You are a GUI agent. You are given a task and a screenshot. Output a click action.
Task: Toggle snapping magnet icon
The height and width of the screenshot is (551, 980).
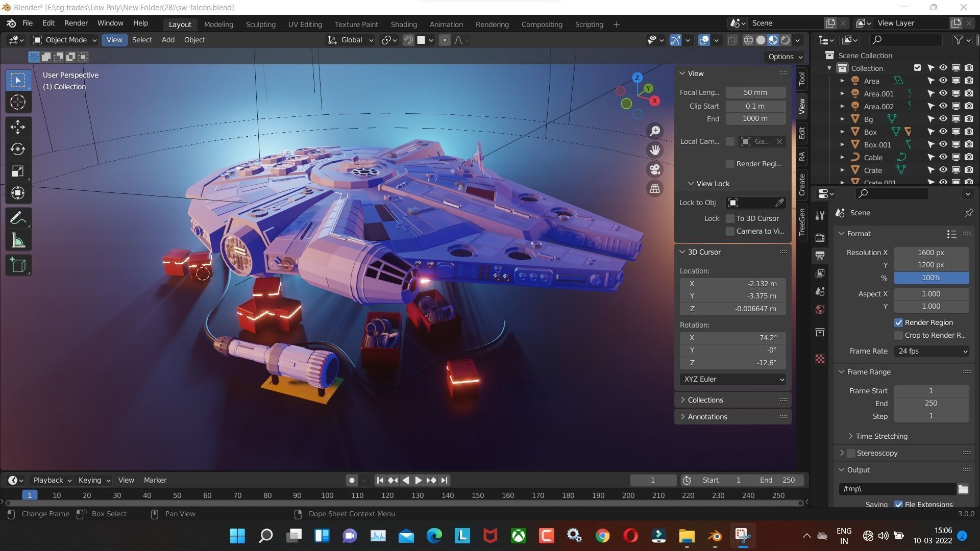(408, 40)
